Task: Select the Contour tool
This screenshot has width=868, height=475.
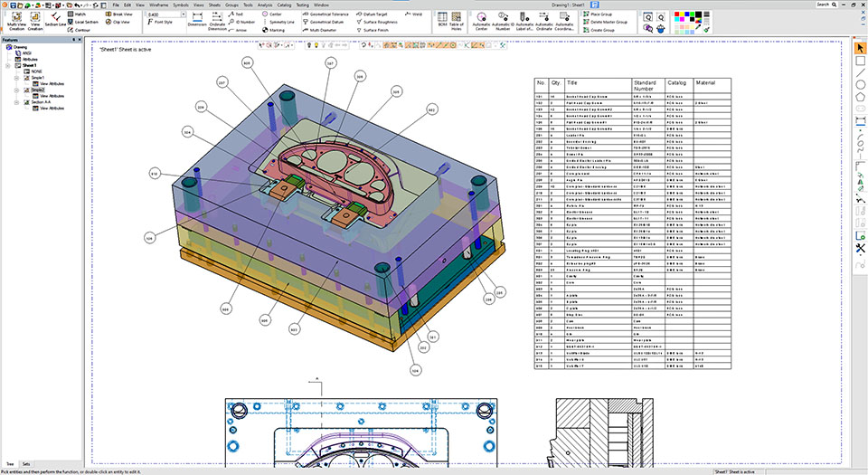Action: pos(80,30)
